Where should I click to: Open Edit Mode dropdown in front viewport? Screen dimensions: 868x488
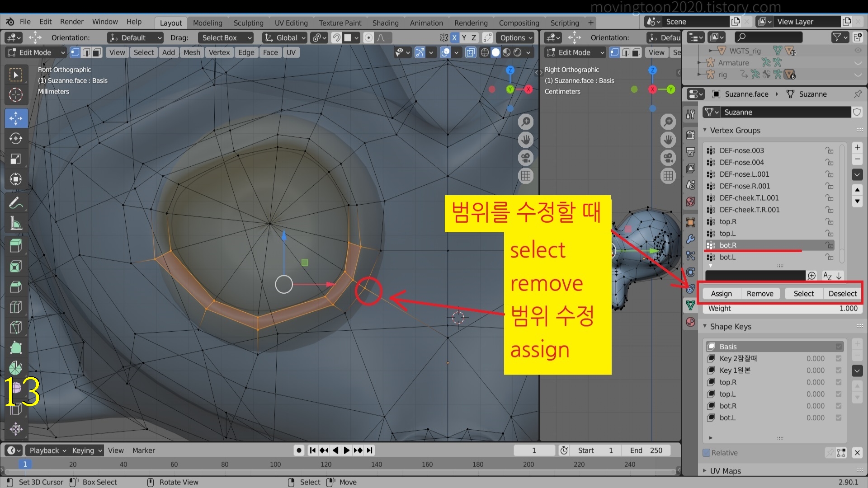point(35,52)
